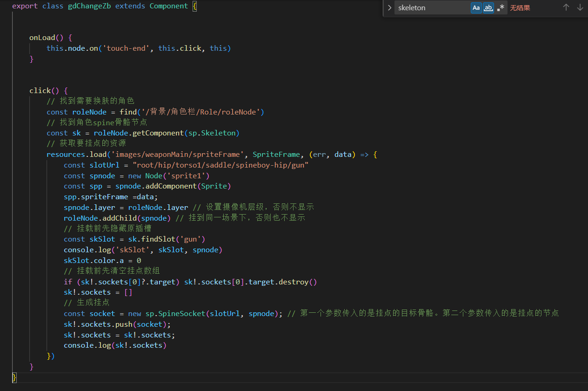Click comment '// 获取要挂点的资源'
588x391 pixels.
point(86,144)
